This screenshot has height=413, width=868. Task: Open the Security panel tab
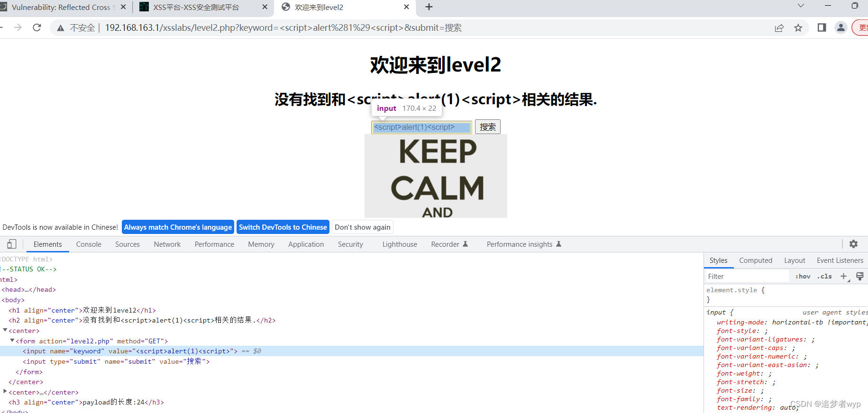[350, 244]
